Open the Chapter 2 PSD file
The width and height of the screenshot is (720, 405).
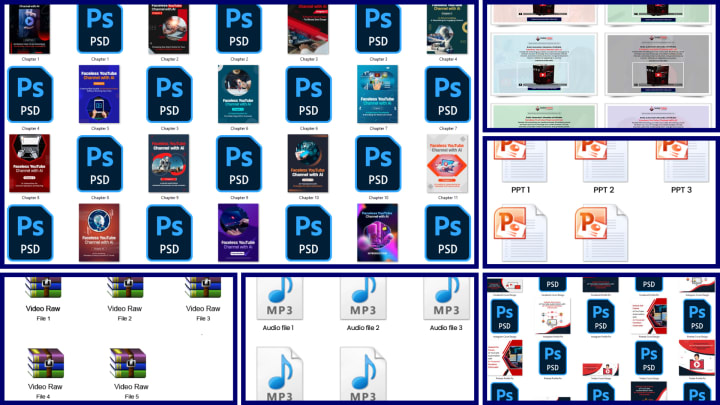pos(239,28)
